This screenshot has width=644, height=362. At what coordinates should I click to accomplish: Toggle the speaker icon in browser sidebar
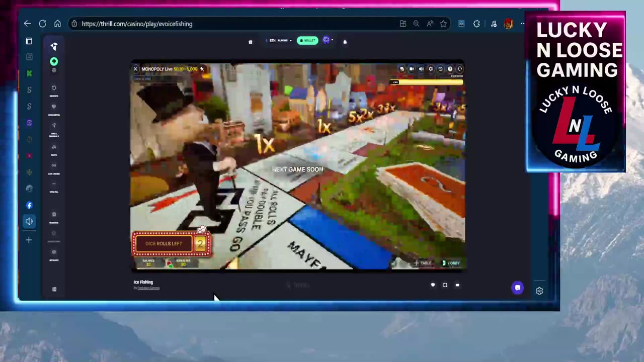coord(29,221)
